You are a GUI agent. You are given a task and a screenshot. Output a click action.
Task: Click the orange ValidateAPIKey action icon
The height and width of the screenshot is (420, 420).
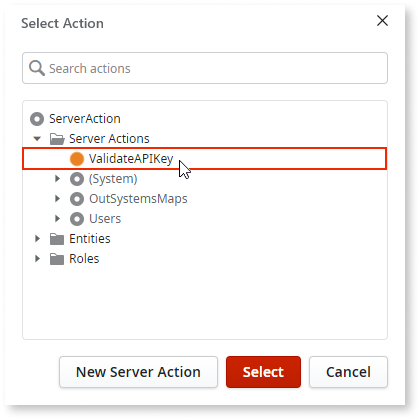[77, 159]
